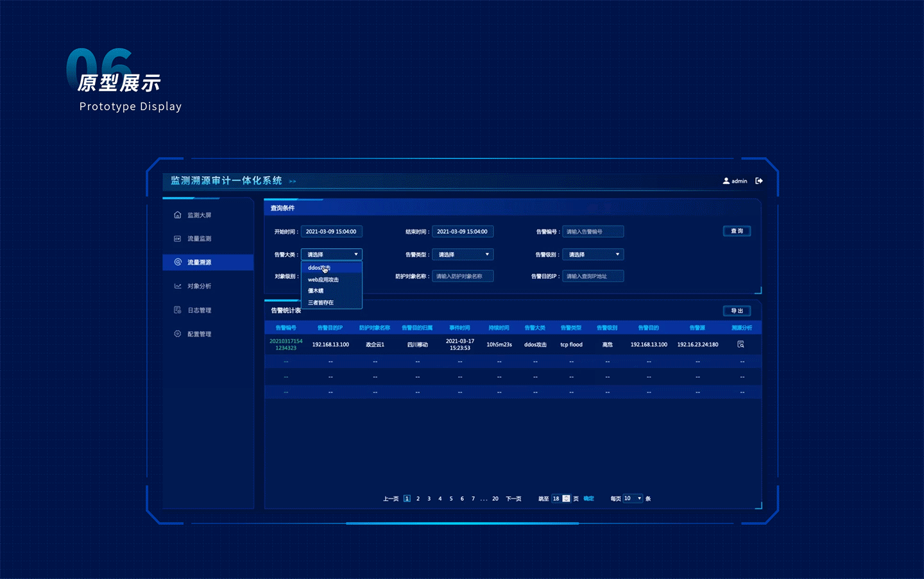Click the 开始时间 date field
This screenshot has height=579, width=924.
(332, 231)
